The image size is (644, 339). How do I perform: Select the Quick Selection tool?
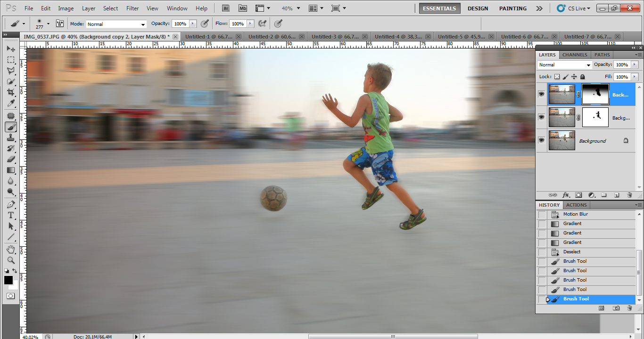[x=10, y=81]
